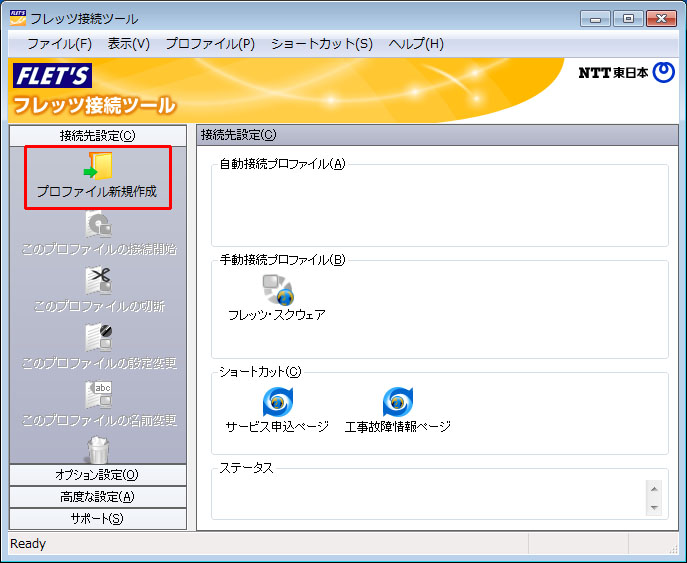This screenshot has height=563, width=687.
Task: Expand the 接続先設定(C) sidebar section
Action: pyautogui.click(x=98, y=136)
